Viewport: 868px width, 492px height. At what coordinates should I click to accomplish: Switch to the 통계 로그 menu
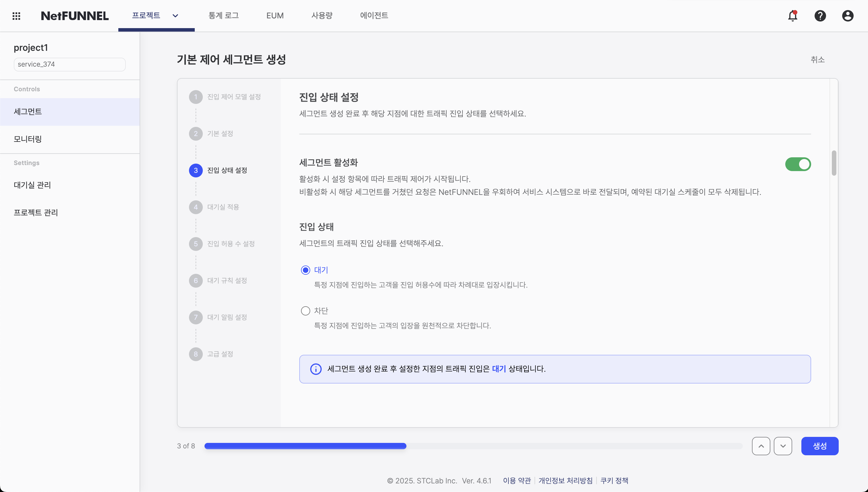pyautogui.click(x=223, y=16)
